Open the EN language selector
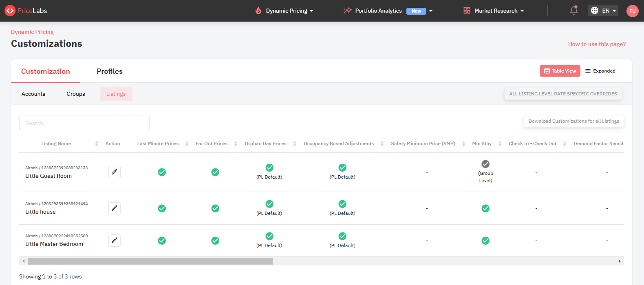This screenshot has height=285, width=644. (603, 11)
